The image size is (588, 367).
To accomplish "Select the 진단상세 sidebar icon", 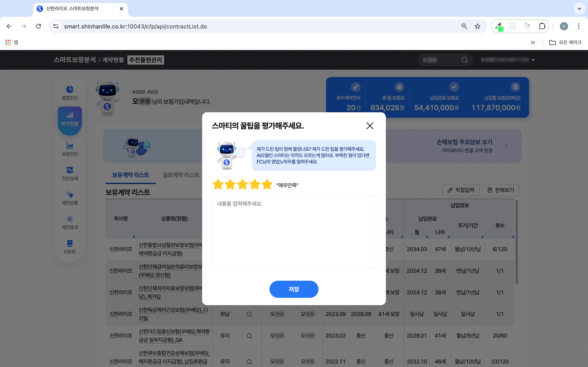I will 70,173.
